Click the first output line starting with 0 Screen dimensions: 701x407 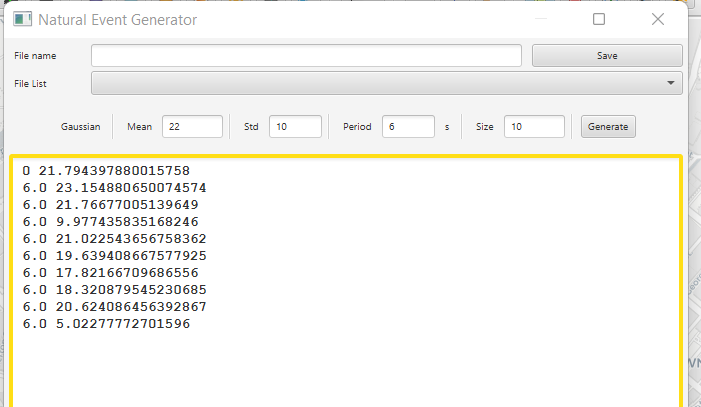pos(105,171)
